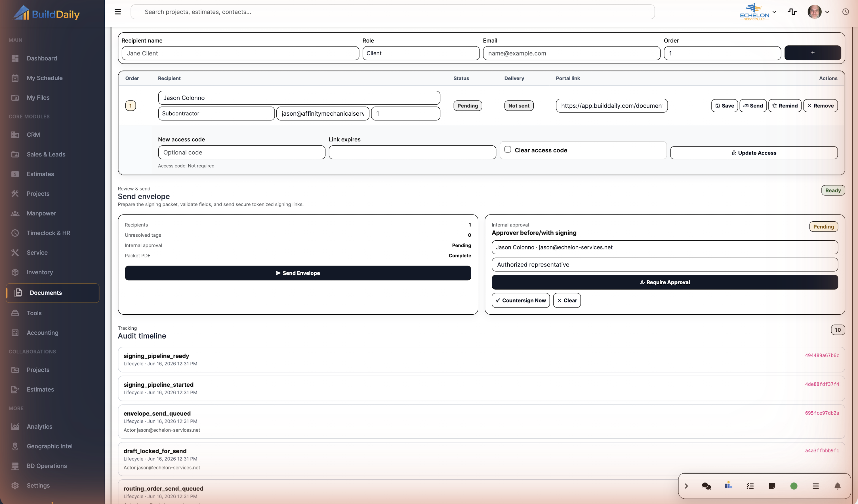Click the green status dot in bottom toolbar
This screenshot has height=504, width=858.
(794, 486)
